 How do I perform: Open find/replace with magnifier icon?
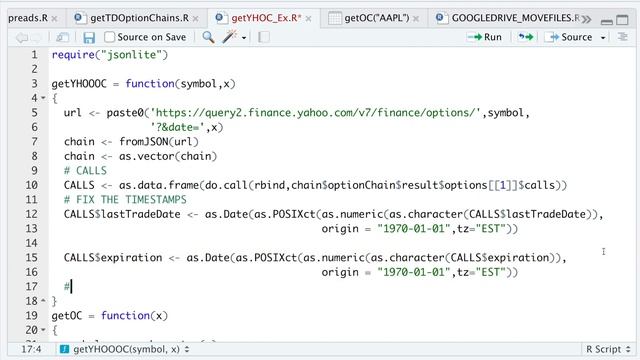coord(208,37)
